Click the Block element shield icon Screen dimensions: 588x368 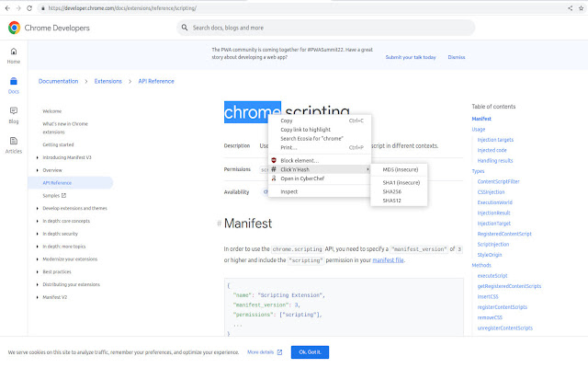[x=274, y=160]
